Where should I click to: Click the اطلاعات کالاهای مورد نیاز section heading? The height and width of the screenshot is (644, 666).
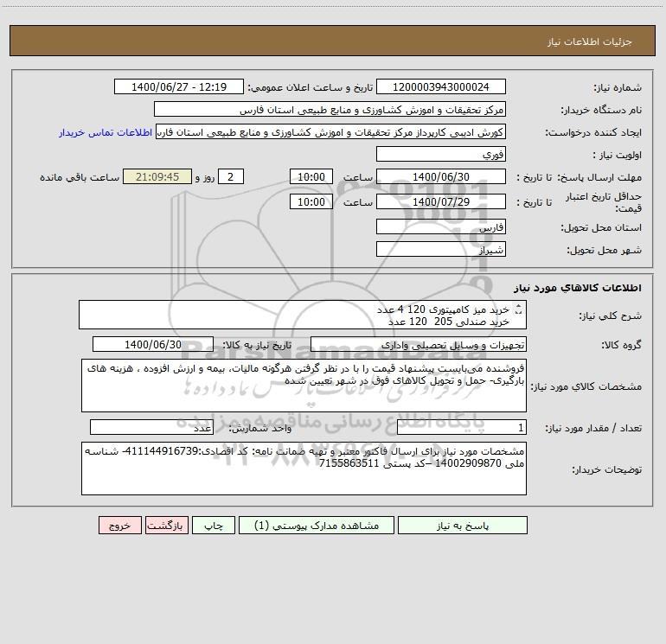[x=578, y=288]
